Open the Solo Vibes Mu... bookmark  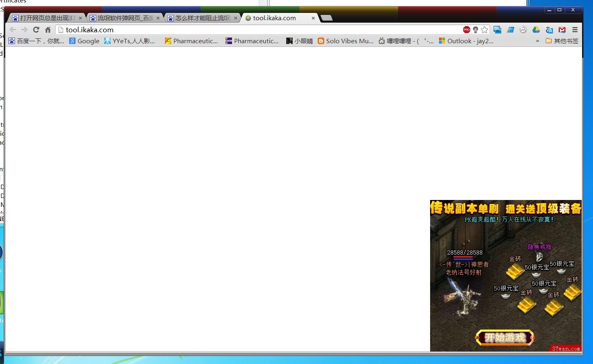[346, 41]
